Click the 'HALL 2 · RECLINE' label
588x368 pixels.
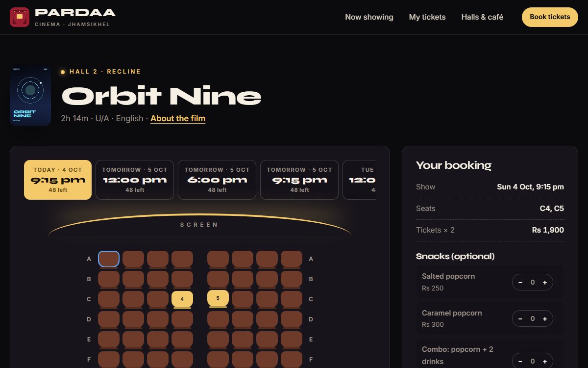click(x=105, y=72)
